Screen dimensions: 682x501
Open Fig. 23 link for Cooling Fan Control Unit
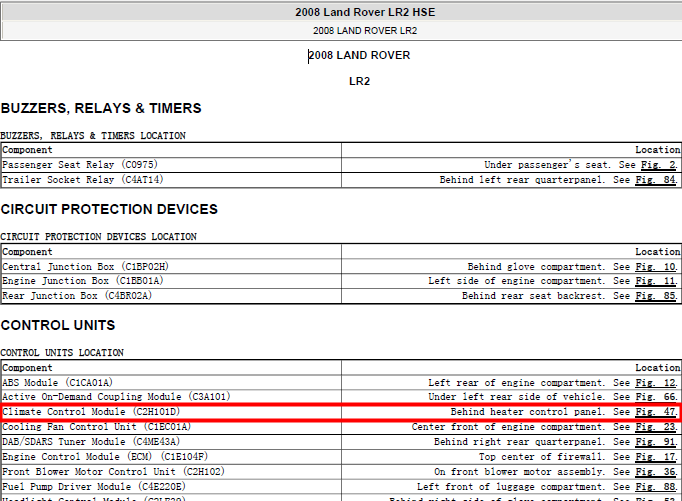[x=656, y=427]
